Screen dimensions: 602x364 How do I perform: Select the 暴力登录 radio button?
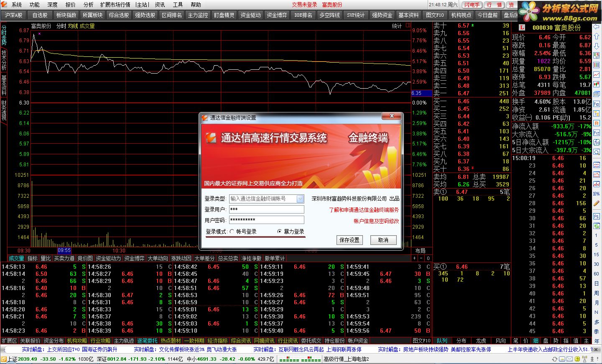(x=280, y=232)
